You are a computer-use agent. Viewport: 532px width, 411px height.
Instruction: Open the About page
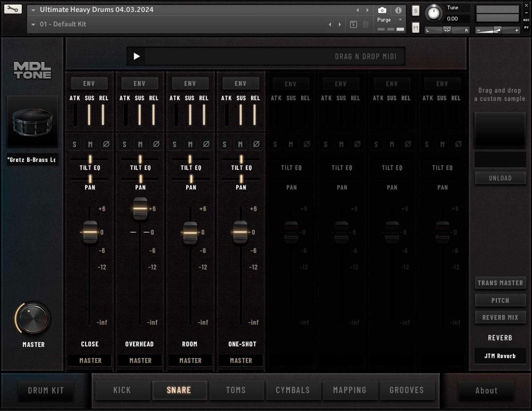click(x=486, y=391)
